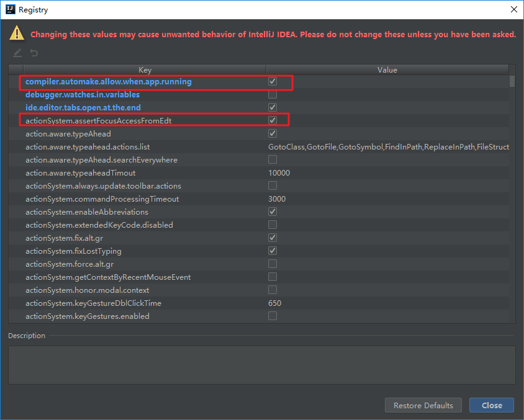Select the actionSystem.force.alt.gr key
The width and height of the screenshot is (524, 420).
point(70,264)
